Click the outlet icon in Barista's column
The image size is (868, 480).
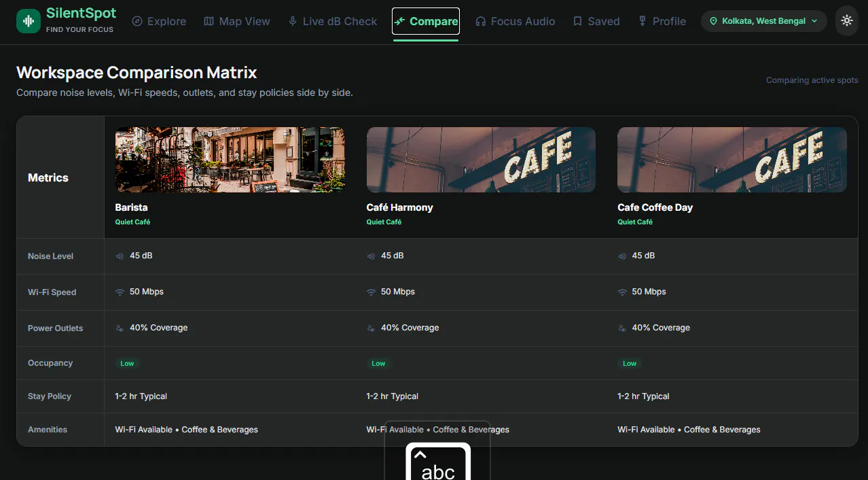pos(120,328)
